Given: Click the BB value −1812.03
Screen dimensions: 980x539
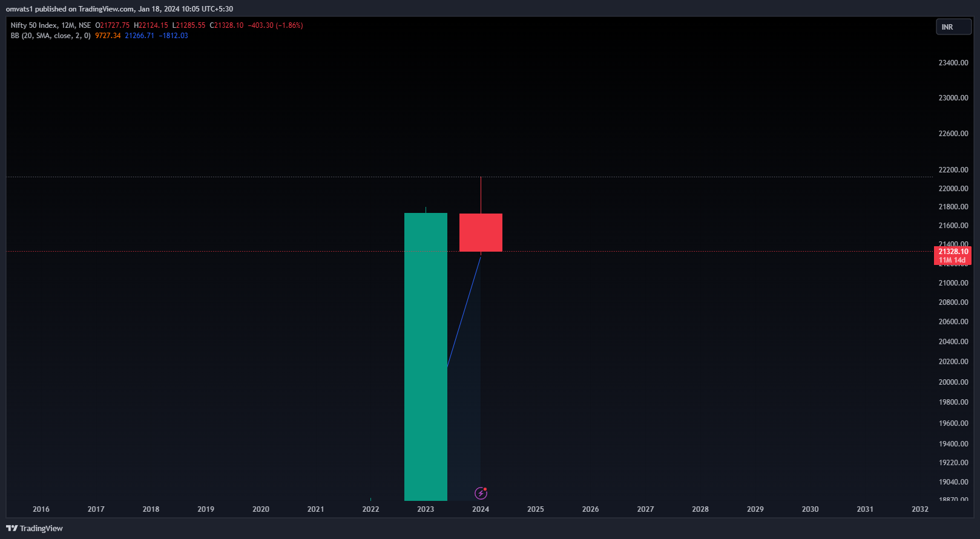Looking at the screenshot, I should [173, 36].
